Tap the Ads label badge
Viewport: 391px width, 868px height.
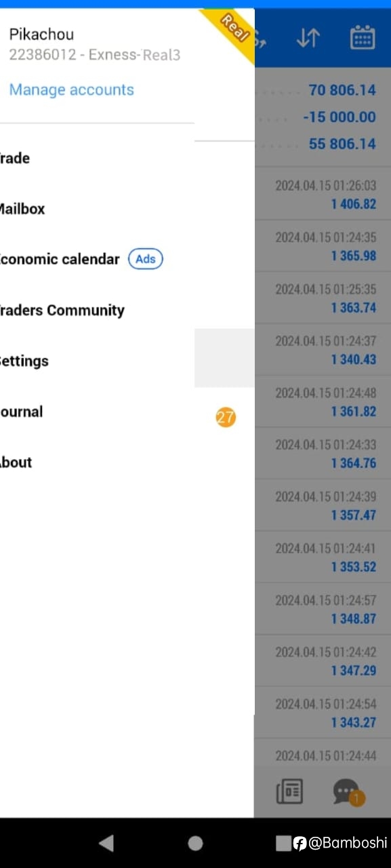146,259
